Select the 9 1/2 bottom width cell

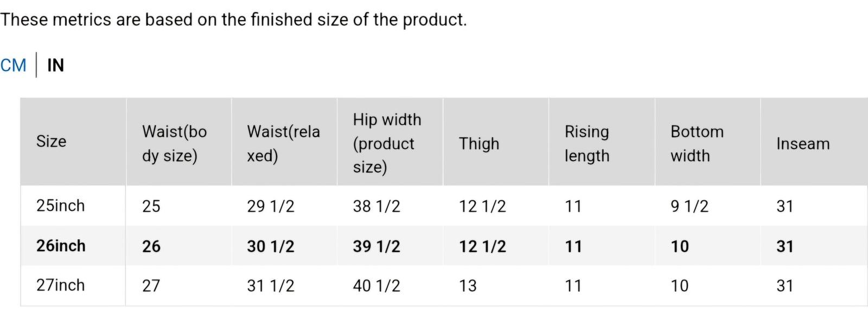pyautogui.click(x=690, y=206)
